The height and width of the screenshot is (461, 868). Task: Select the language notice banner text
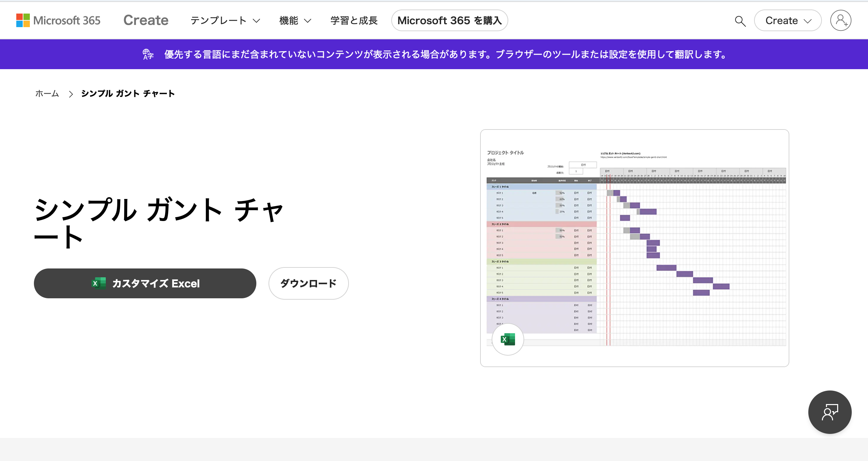446,54
